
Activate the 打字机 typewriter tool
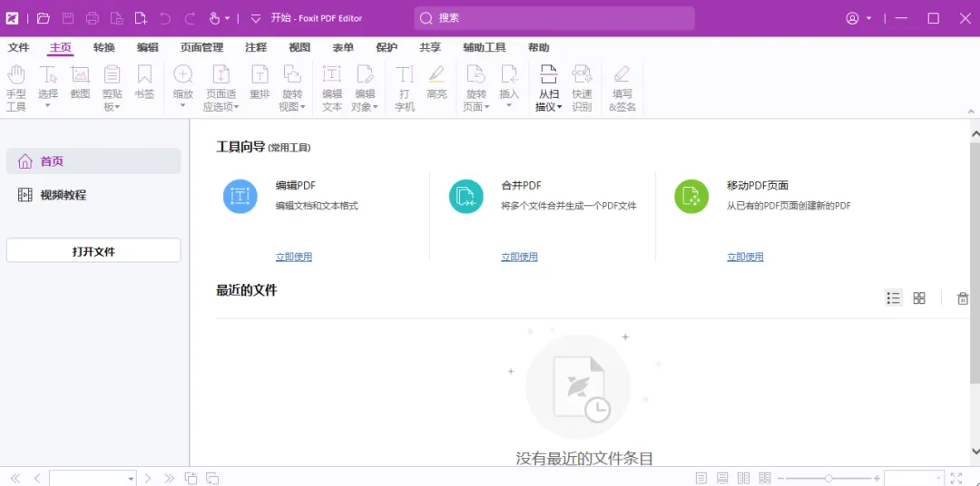click(405, 88)
